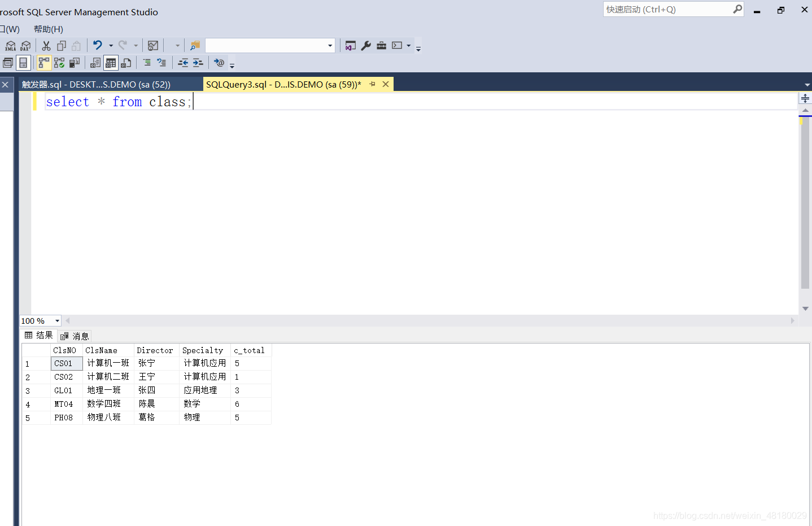Toggle Include Actual Execution Plan icon

click(59, 63)
